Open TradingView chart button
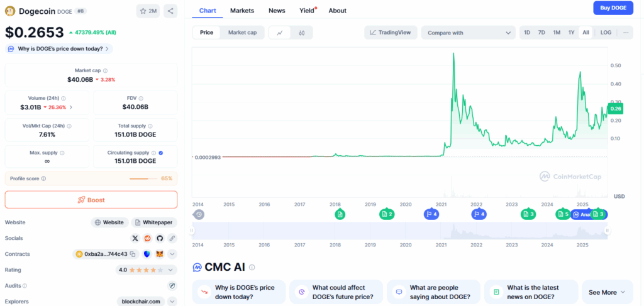Screen dimensions: 644x306 [391, 33]
